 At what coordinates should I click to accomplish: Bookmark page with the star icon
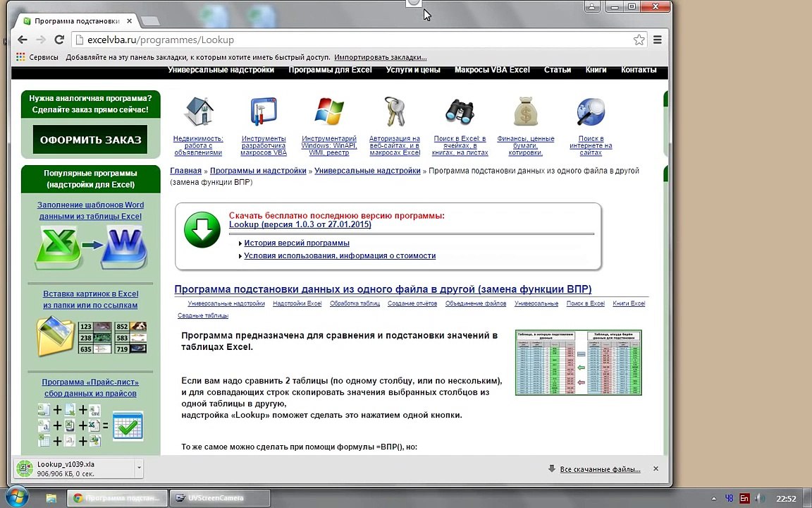[639, 40]
